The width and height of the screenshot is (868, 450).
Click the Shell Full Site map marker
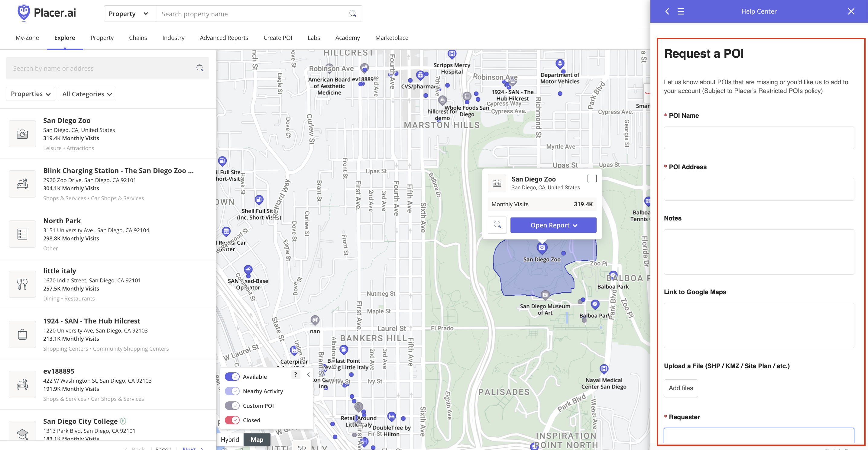(x=259, y=200)
